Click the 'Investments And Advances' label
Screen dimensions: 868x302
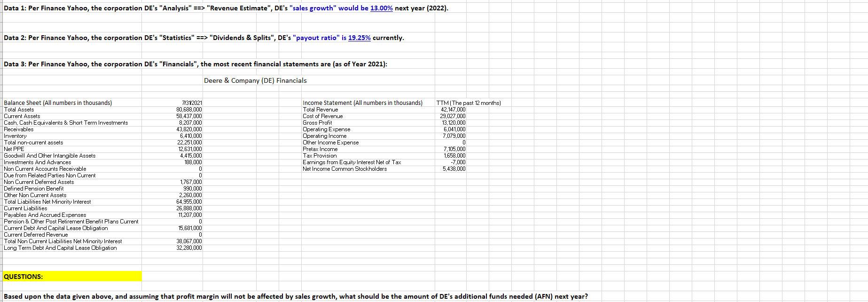38,162
